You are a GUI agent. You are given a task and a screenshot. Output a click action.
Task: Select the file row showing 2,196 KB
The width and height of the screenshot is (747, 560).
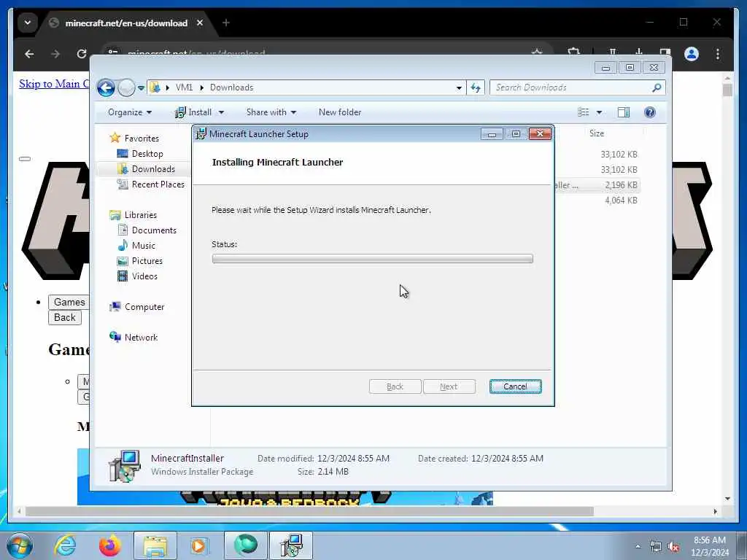598,185
